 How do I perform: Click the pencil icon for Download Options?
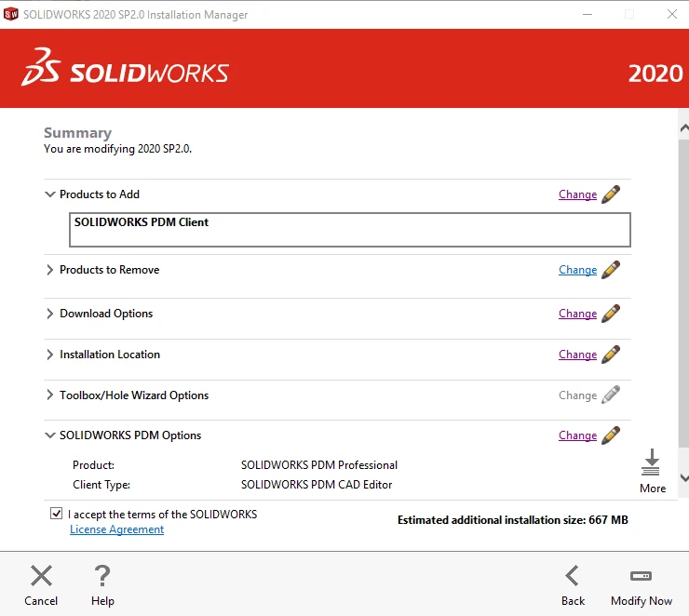click(x=611, y=314)
